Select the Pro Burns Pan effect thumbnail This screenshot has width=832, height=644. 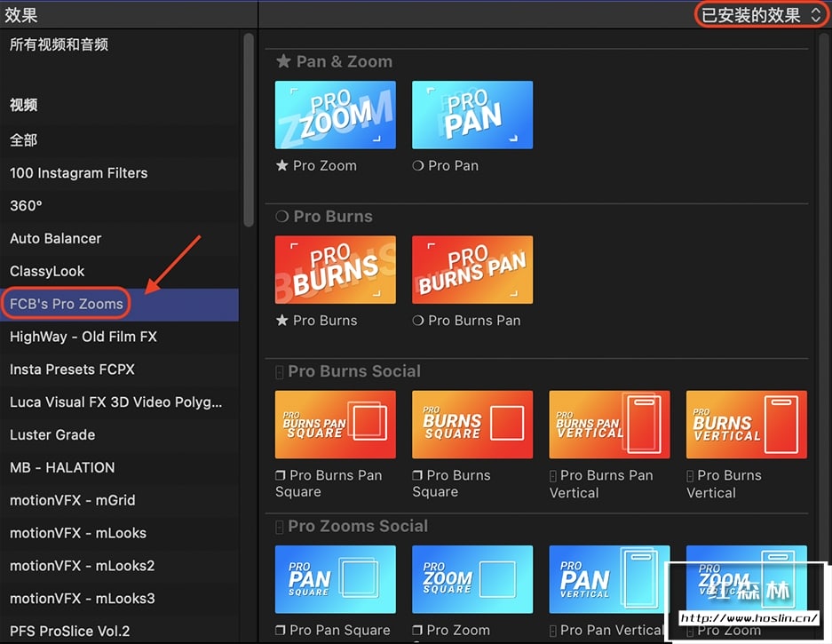(x=472, y=270)
